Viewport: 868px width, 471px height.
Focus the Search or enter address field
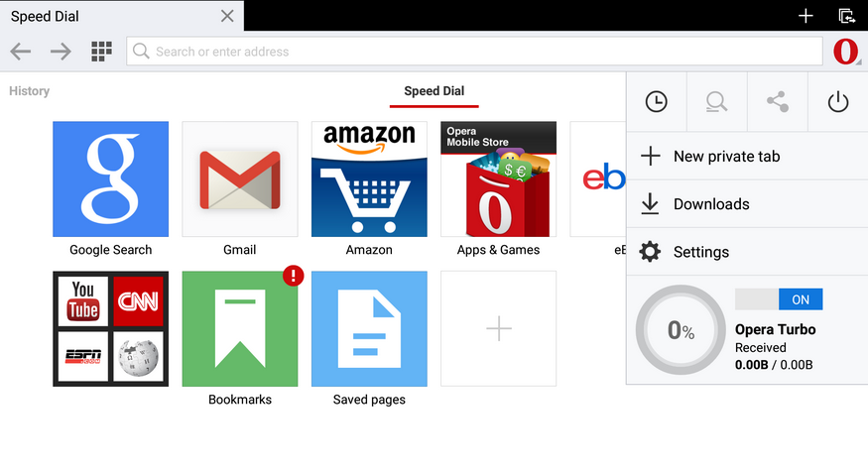(474, 52)
